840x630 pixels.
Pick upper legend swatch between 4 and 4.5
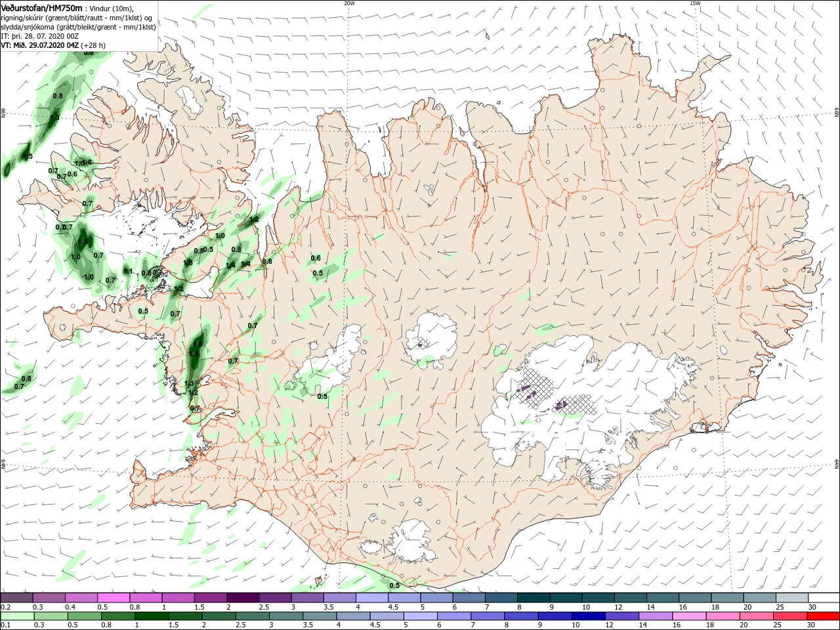point(372,597)
